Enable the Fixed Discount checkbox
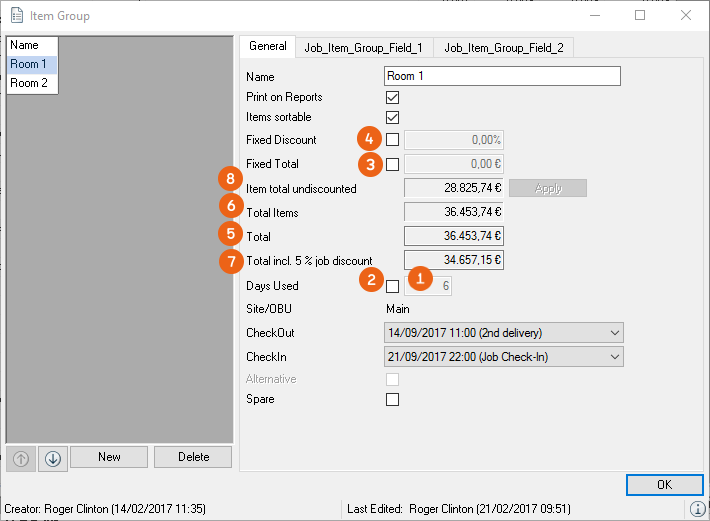The width and height of the screenshot is (710, 521). click(x=392, y=140)
